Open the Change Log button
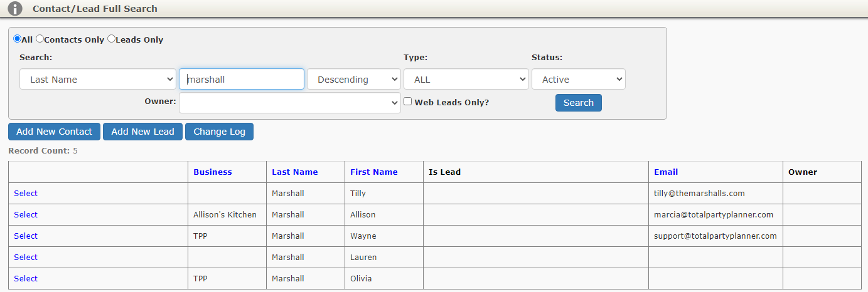868x292 pixels. click(x=219, y=132)
